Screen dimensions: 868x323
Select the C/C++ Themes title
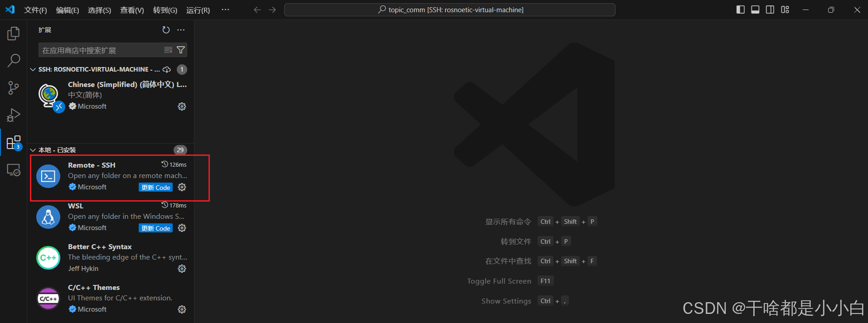click(94, 287)
